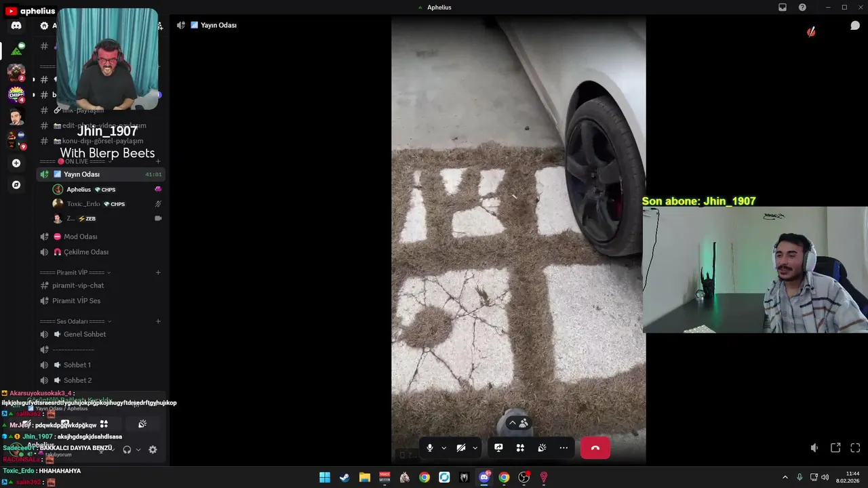Open the CHIPS server icon
Viewport: 868px width, 488px height.
click(16, 94)
